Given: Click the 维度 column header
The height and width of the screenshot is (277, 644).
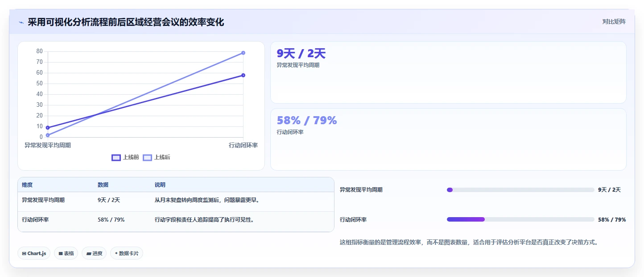Looking at the screenshot, I should [27, 185].
